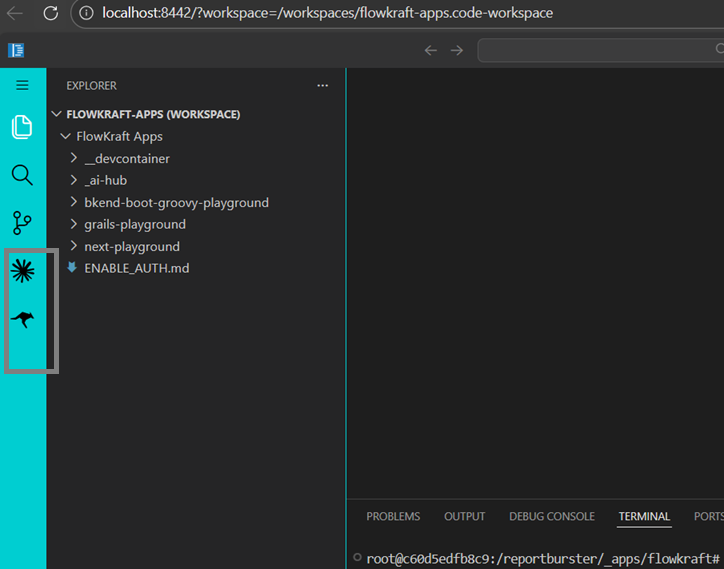Click the browser address bar URL
The width and height of the screenshot is (724, 569).
point(327,13)
